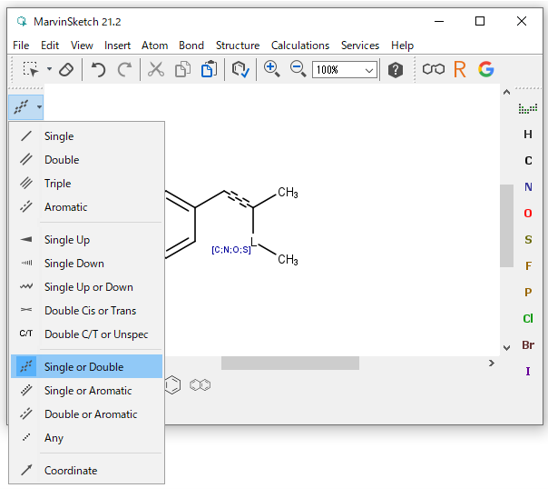Pick Single Down hashed bond

pos(87,263)
